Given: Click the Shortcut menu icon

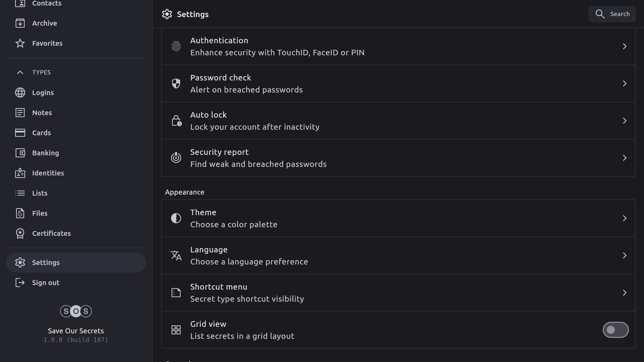Looking at the screenshot, I should click(x=176, y=293).
